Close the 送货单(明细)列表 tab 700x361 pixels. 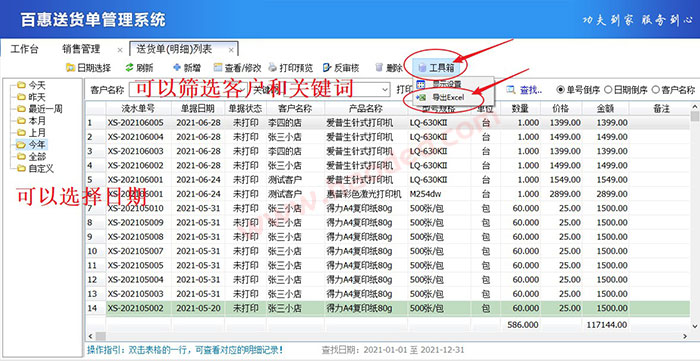click(x=231, y=50)
